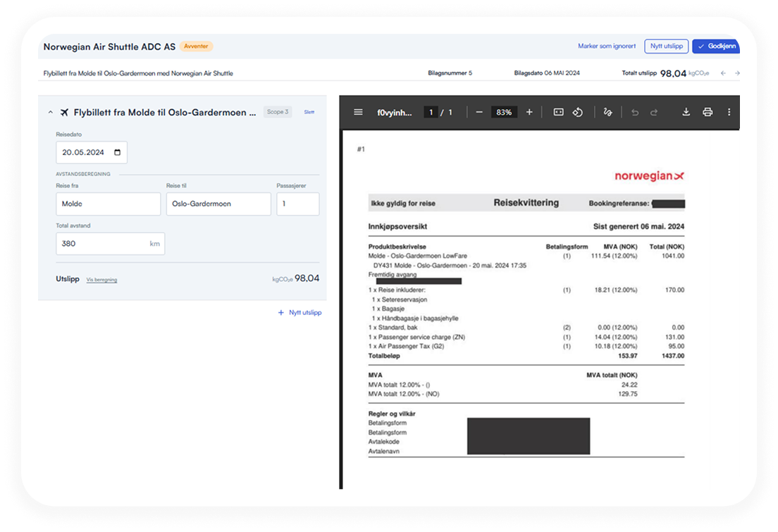Viewport: 778px width, 532px height.
Task: Go to next voucher with right arrow
Action: [x=737, y=73]
